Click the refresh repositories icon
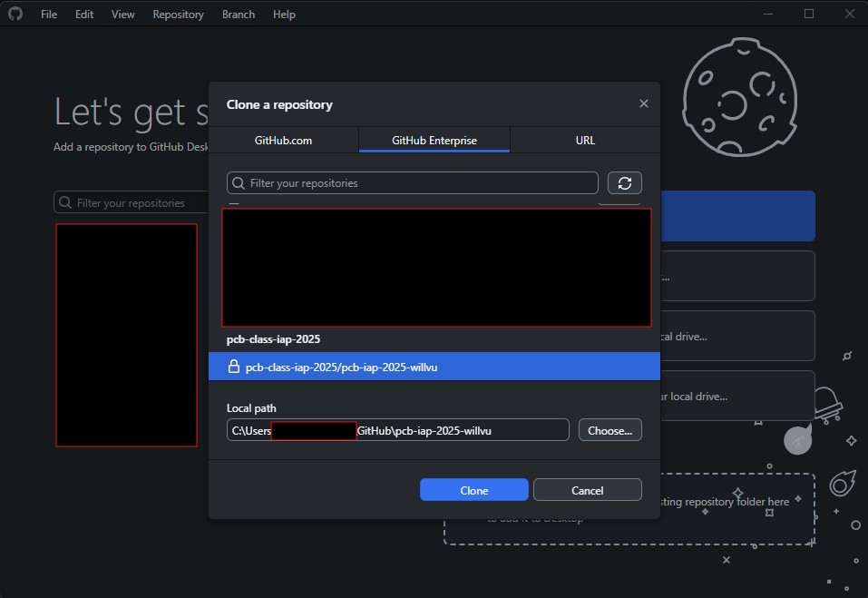 click(624, 181)
